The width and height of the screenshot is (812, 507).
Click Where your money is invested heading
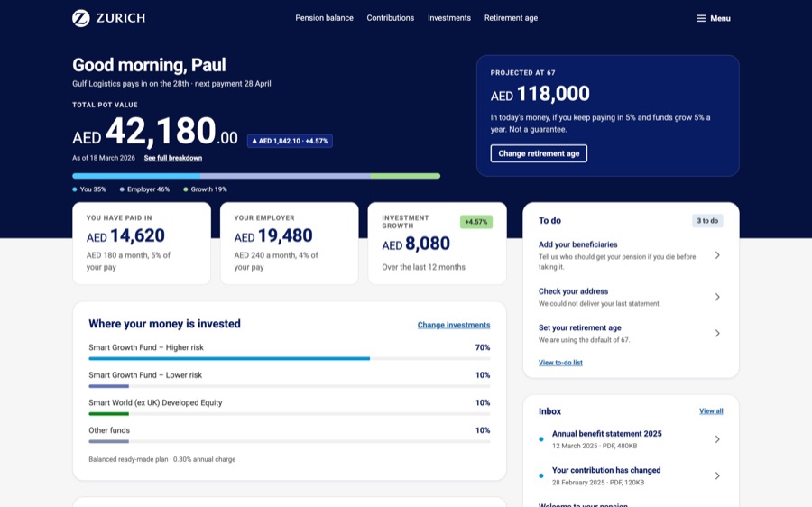pos(165,324)
